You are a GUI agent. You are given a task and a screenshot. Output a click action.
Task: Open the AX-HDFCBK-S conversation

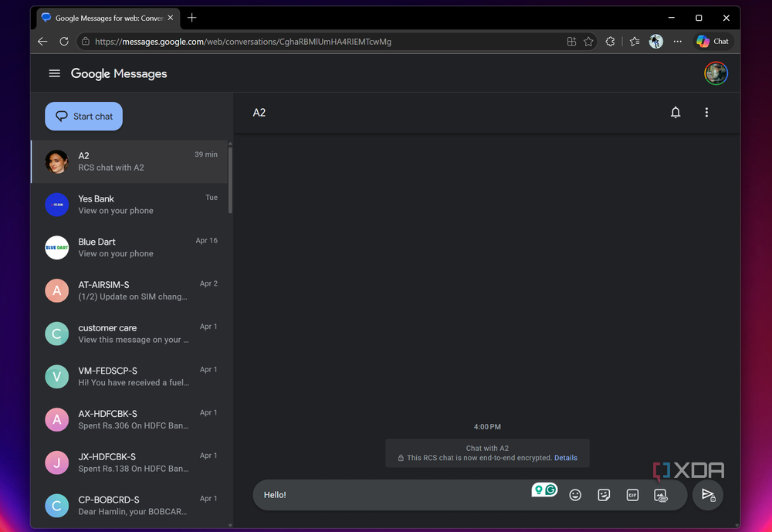[x=130, y=420]
